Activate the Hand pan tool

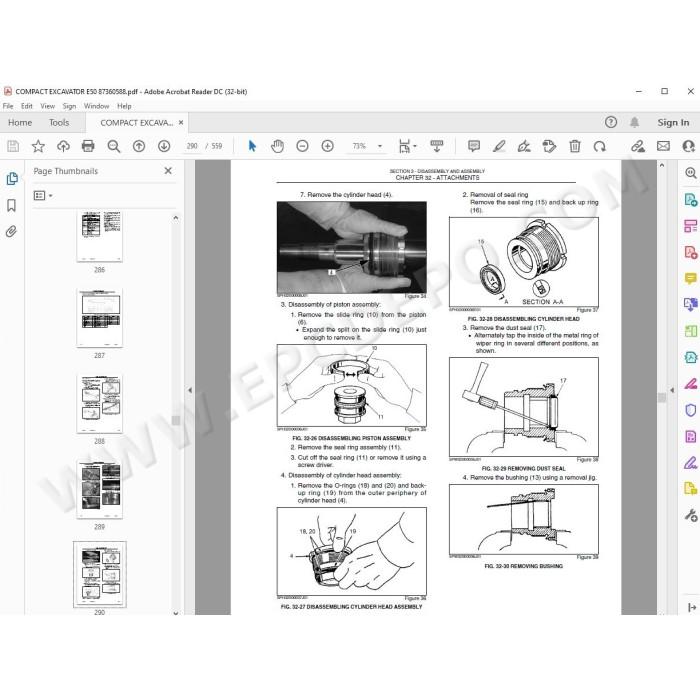[277, 146]
